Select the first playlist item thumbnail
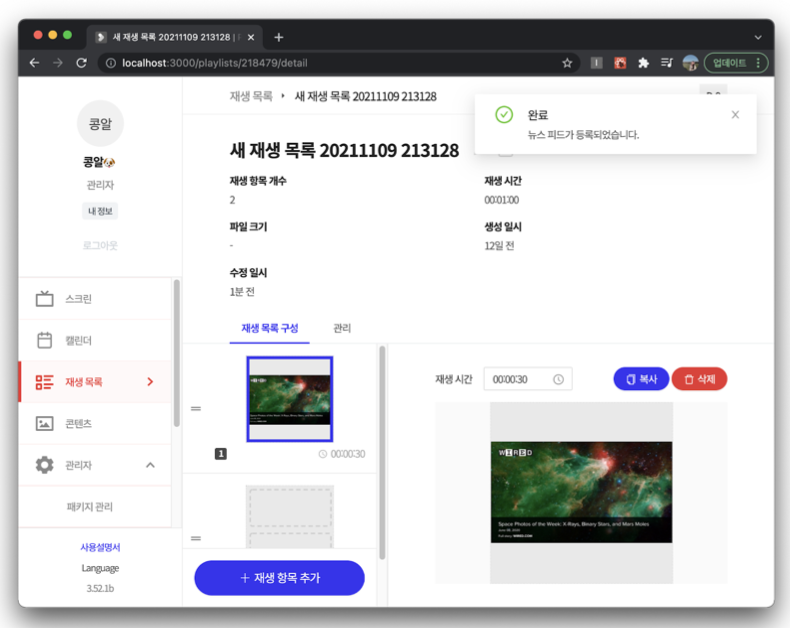Image resolution: width=790 pixels, height=628 pixels. coord(290,399)
